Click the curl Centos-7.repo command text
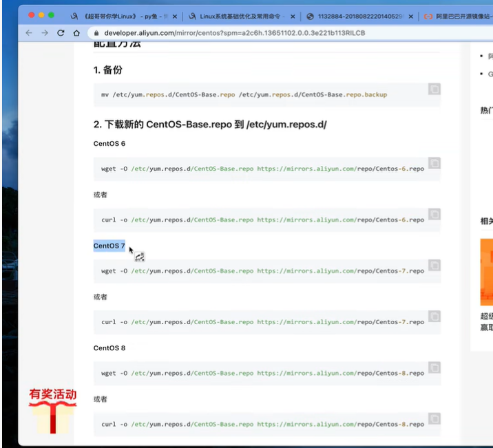 pos(262,322)
